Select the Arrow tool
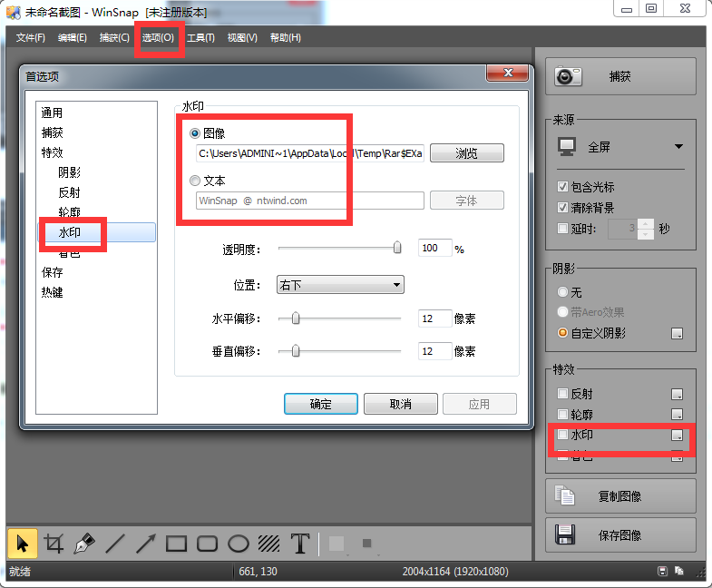 [x=146, y=544]
